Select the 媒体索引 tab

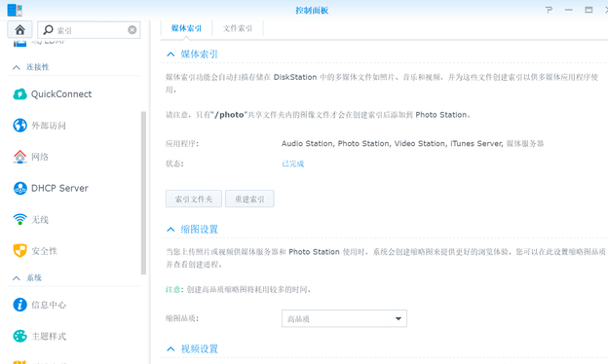click(x=186, y=28)
